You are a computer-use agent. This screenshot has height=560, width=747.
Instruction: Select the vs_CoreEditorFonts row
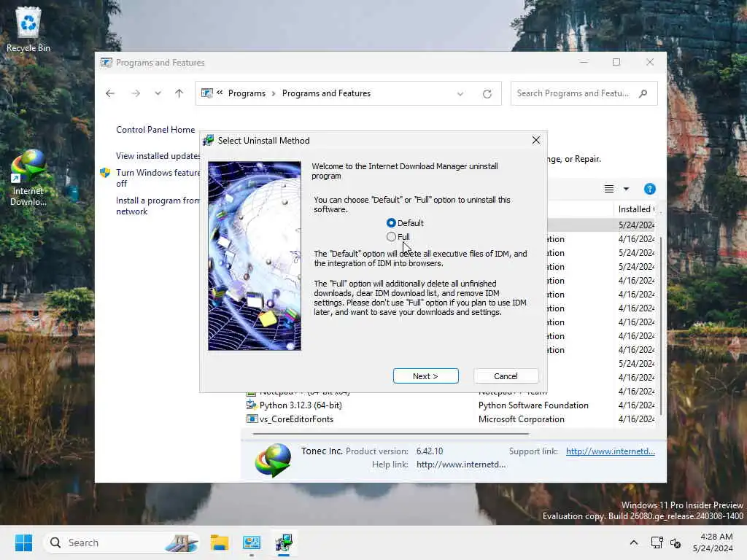pos(450,419)
